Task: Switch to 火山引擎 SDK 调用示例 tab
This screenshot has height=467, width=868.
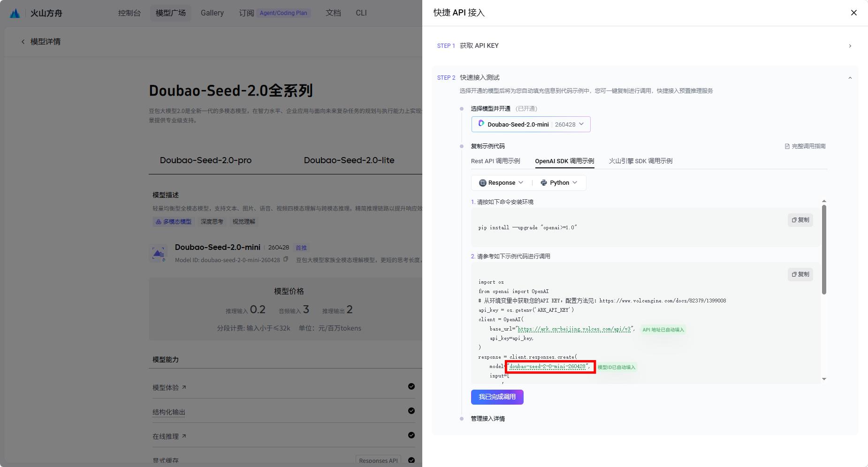Action: point(640,161)
